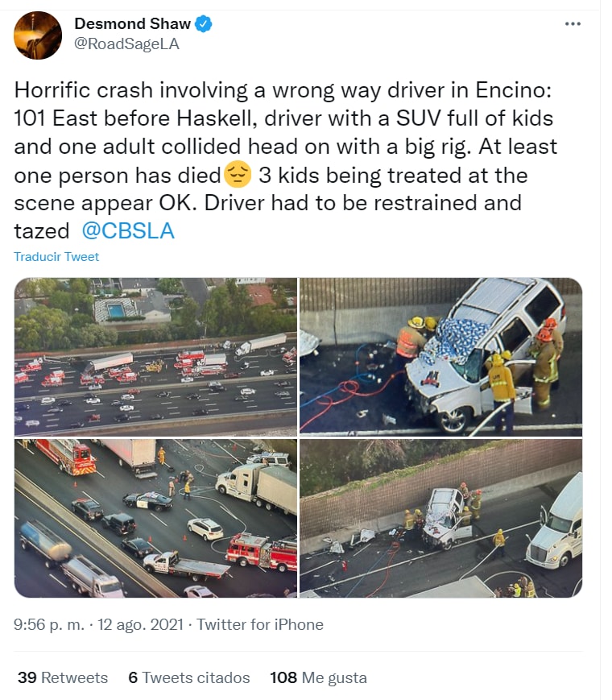View the 6 Tweets citados list
Viewport: 612px width, 700px height.
188,677
